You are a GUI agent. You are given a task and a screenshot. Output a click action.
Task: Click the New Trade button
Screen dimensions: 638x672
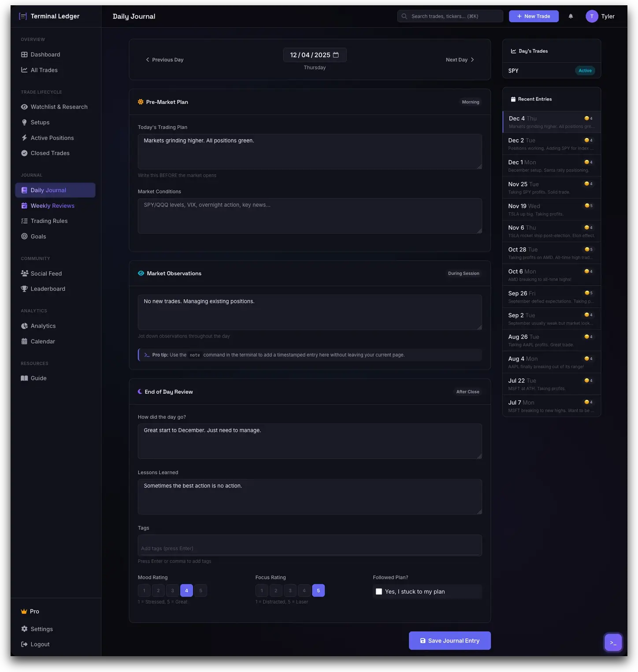tap(534, 16)
